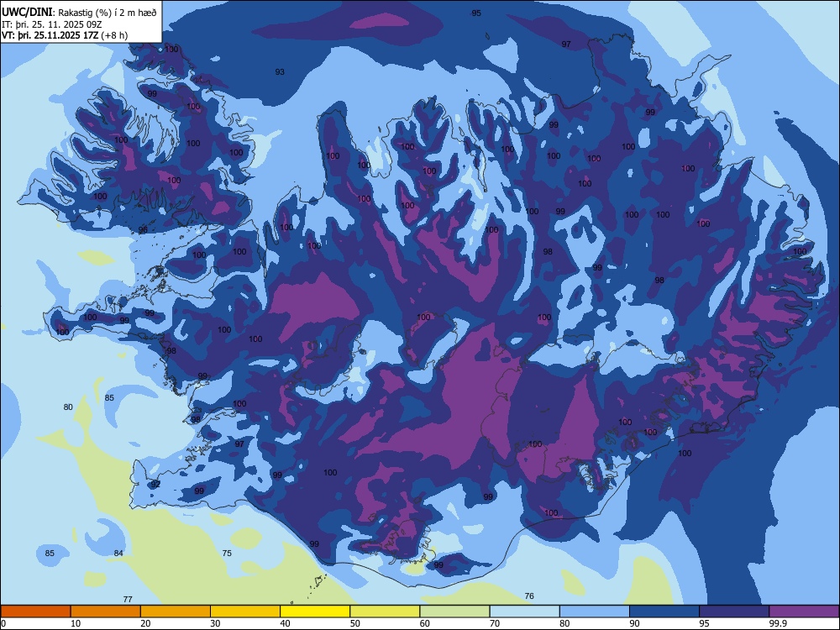Click the pale yellow 50–60 legend swatch
Image resolution: width=840 pixels, height=630 pixels.
coord(385,612)
